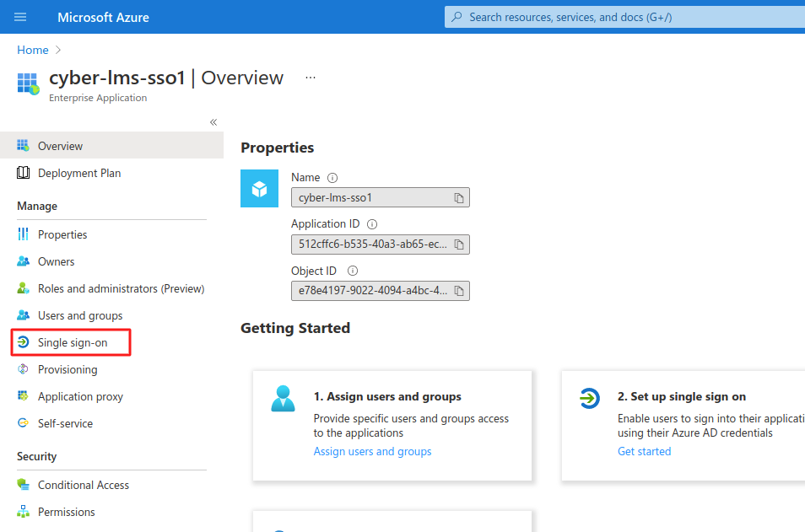Click the info icon next to Object ID
The height and width of the screenshot is (532, 805).
352,271
